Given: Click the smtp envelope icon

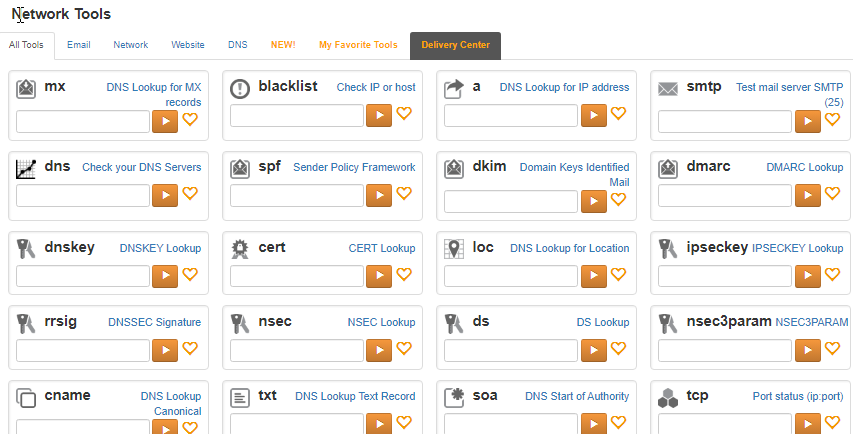Looking at the screenshot, I should pos(668,88).
